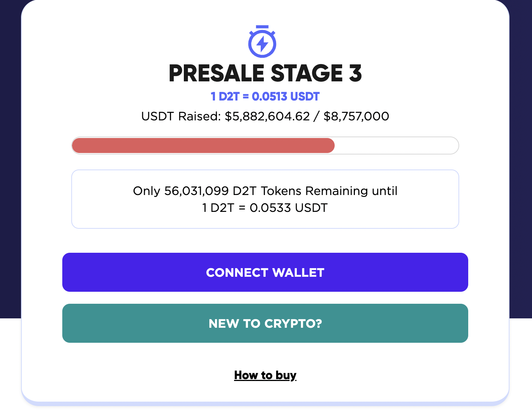532x411 pixels.
Task: Click the $5,882,604.62 raised amount
Action: (267, 116)
